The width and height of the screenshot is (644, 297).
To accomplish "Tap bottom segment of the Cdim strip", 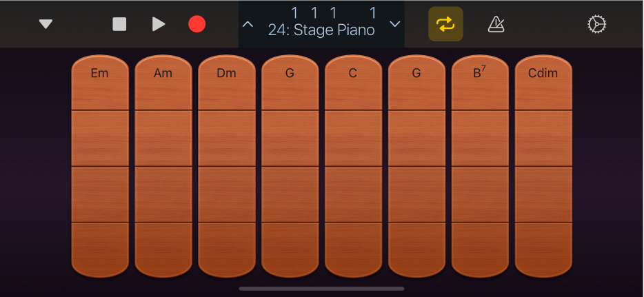I will tap(543, 248).
